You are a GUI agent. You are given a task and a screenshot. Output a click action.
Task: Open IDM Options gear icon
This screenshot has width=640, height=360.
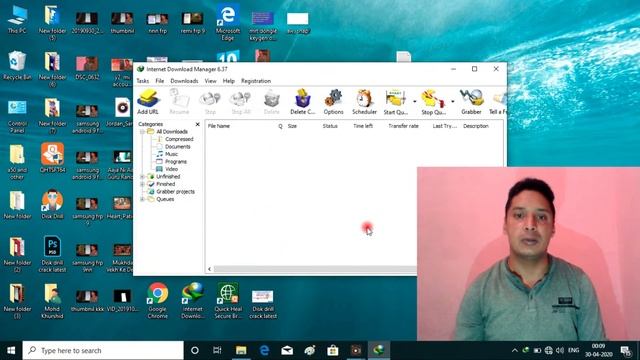tap(333, 102)
